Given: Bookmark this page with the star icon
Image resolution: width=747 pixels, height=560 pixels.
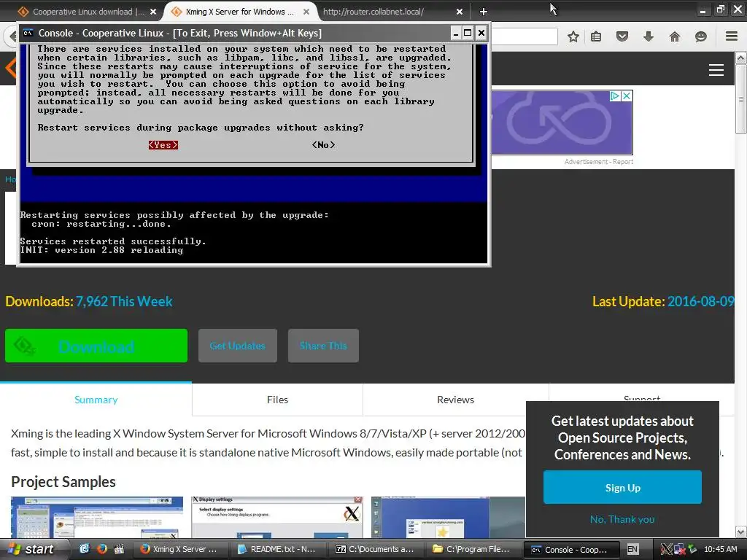Looking at the screenshot, I should 573,36.
